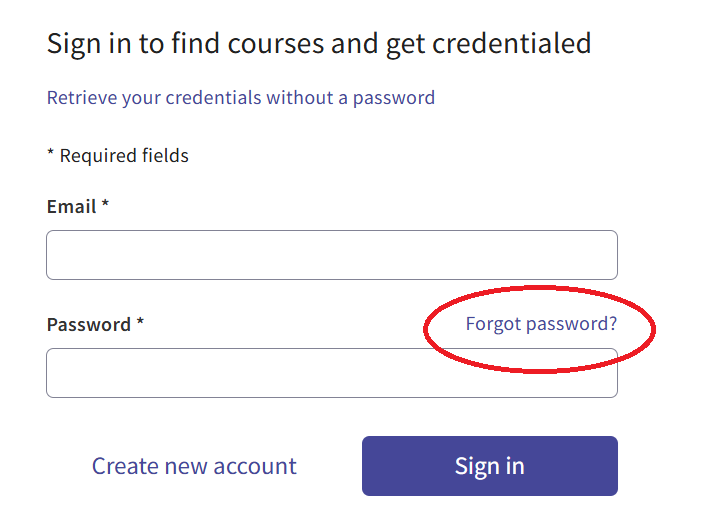The width and height of the screenshot is (717, 517).
Task: Submit the form with Sign in
Action: point(489,466)
